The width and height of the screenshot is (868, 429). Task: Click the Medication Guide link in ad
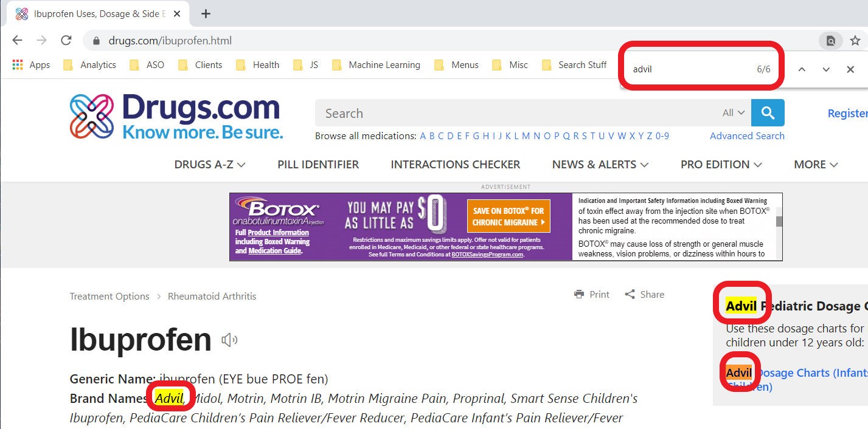[275, 251]
